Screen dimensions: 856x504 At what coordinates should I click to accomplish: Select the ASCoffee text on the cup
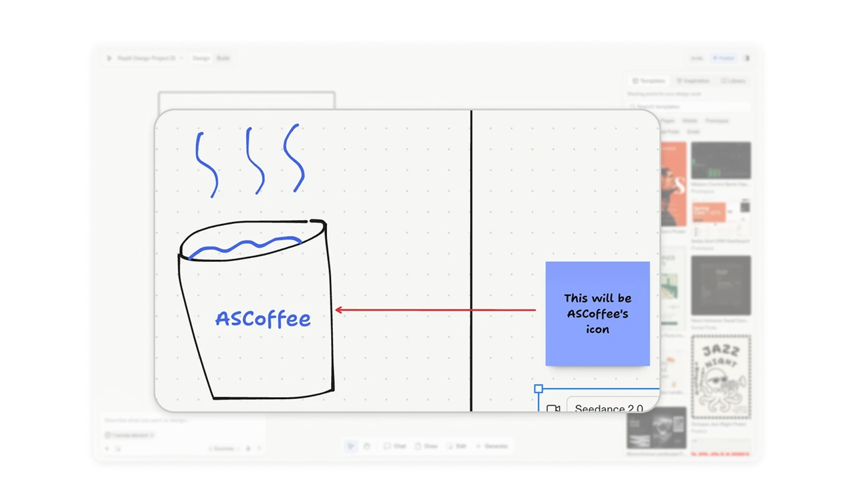263,318
